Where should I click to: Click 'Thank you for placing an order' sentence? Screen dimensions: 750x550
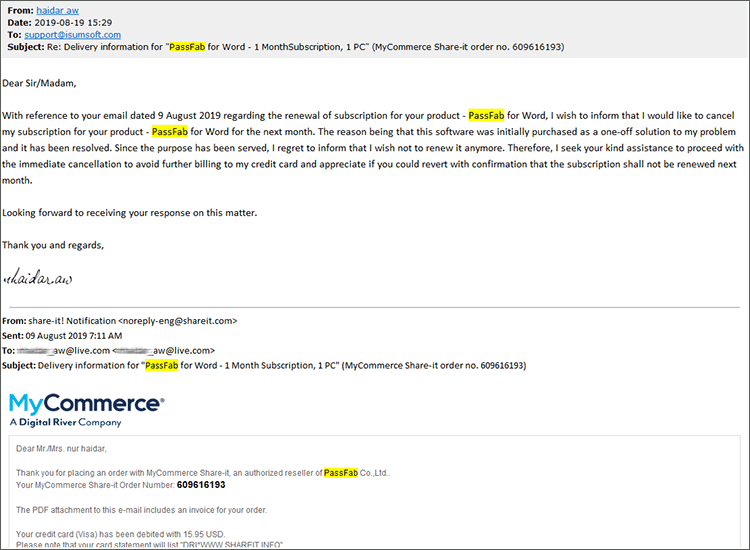tap(203, 473)
